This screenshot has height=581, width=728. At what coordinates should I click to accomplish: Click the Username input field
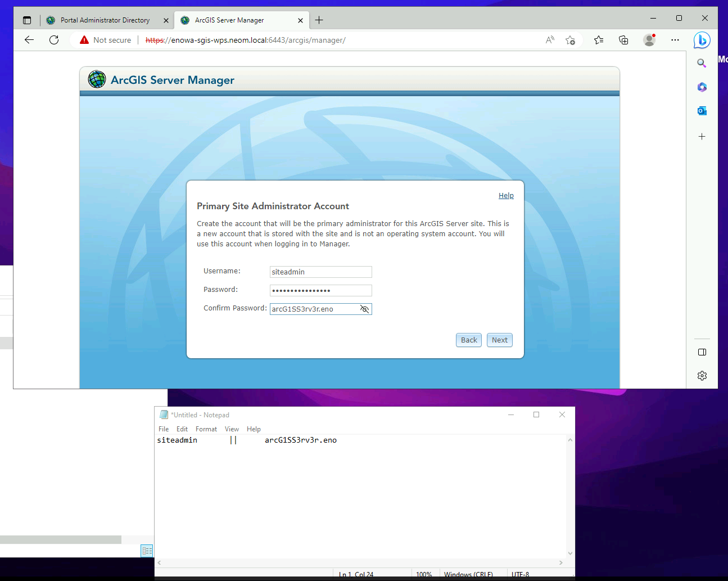[320, 272]
